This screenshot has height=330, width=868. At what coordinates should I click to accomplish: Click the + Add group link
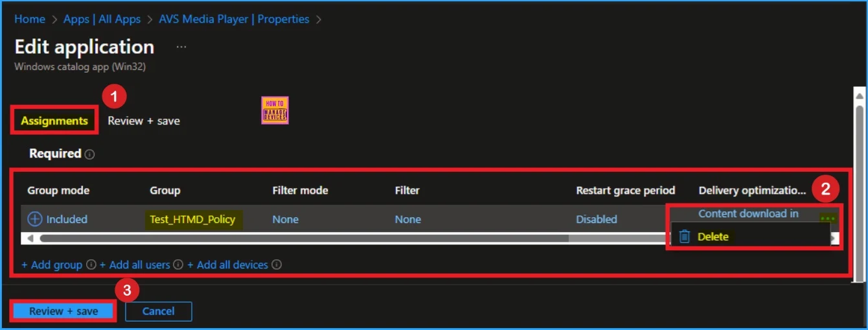tap(52, 265)
